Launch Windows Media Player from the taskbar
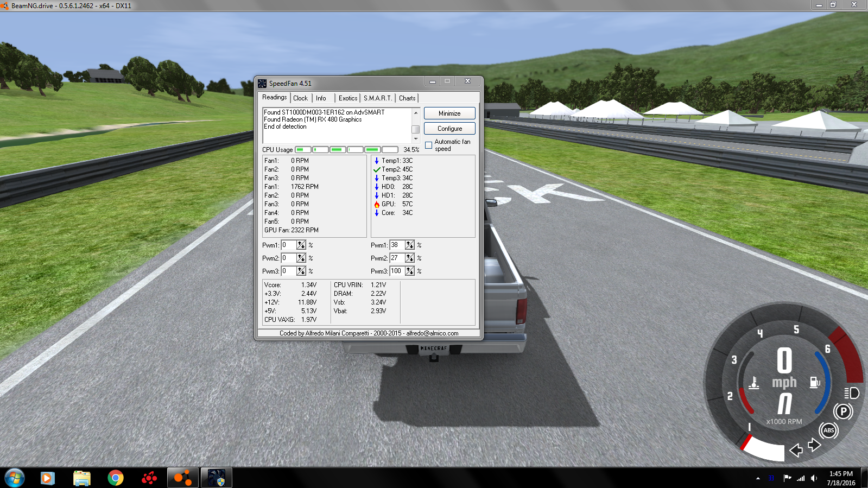Viewport: 868px width, 488px height. tap(48, 478)
